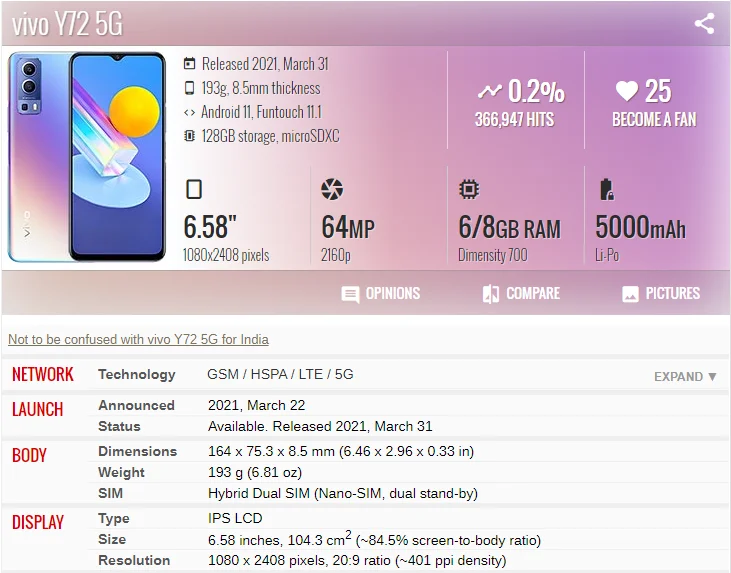Image resolution: width=731 pixels, height=573 pixels.
Task: Click the 6.58 inches, 104.3 cm2 size value
Action: pos(374,539)
